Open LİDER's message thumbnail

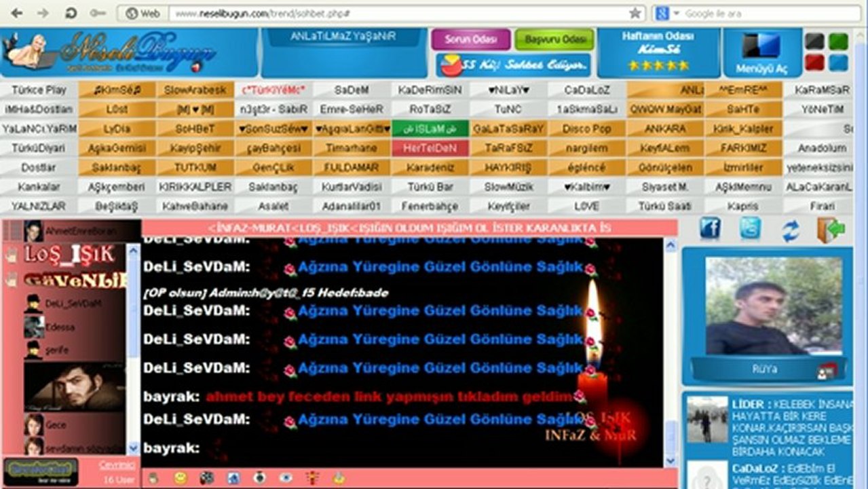point(707,420)
